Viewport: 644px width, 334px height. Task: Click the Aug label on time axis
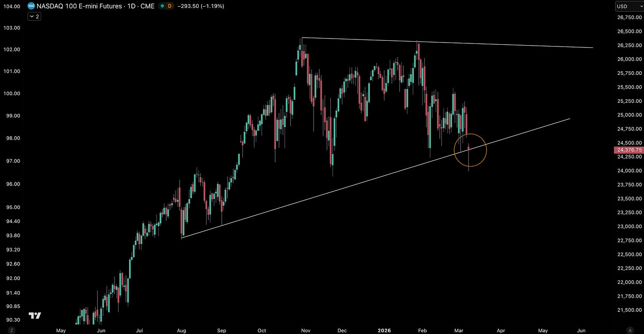pos(181,330)
